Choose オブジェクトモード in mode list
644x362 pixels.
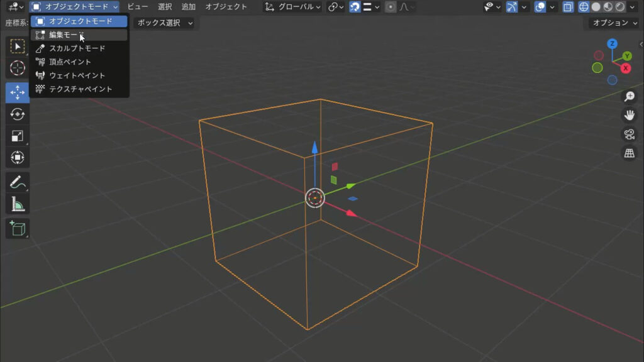(x=79, y=21)
